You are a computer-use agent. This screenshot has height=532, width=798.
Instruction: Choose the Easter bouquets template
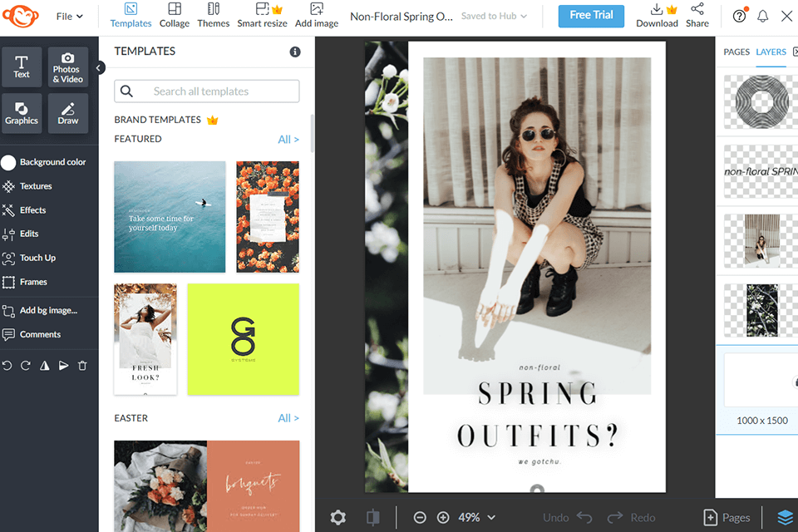[207, 486]
